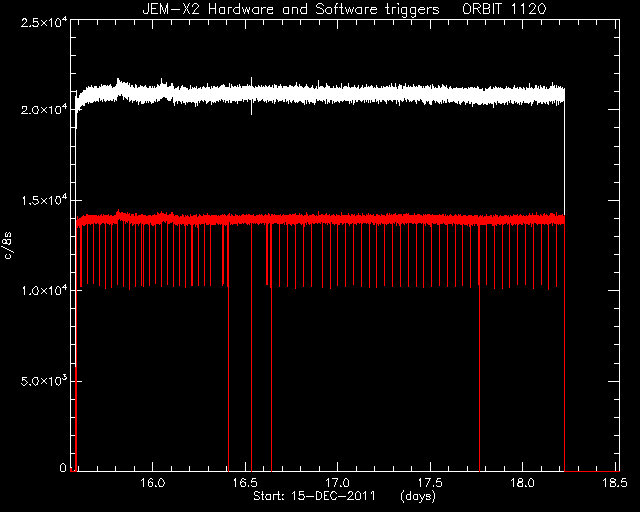The width and height of the screenshot is (640, 512).
Task: Click the 5.0×10³ y-axis tick label
Action: (x=44, y=381)
